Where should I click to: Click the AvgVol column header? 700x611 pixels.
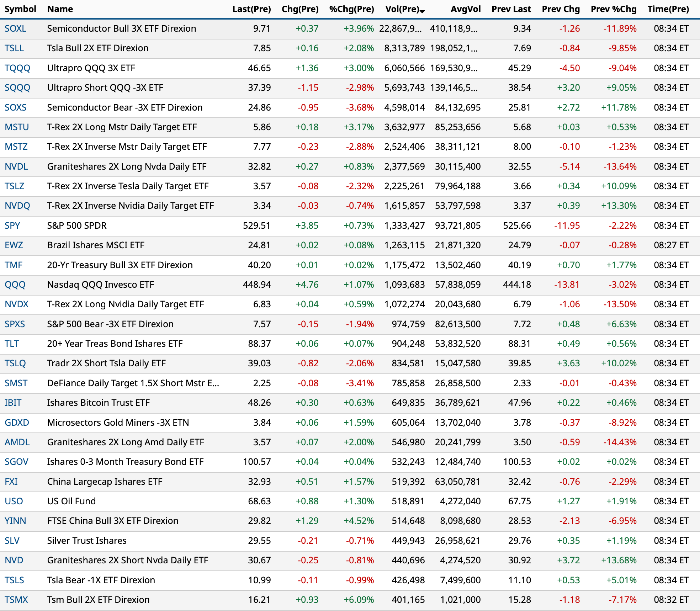[465, 9]
